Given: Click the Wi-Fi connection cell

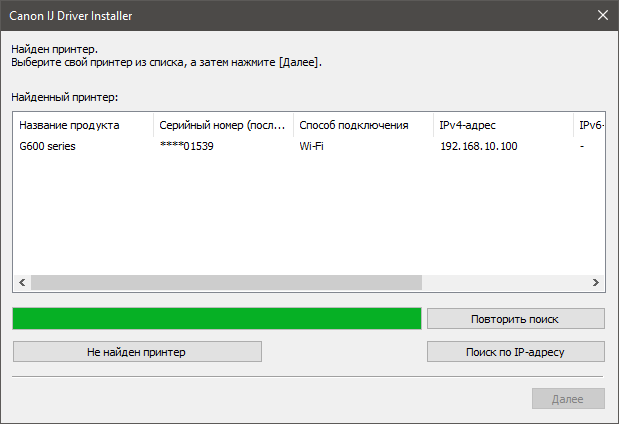Looking at the screenshot, I should [x=311, y=146].
